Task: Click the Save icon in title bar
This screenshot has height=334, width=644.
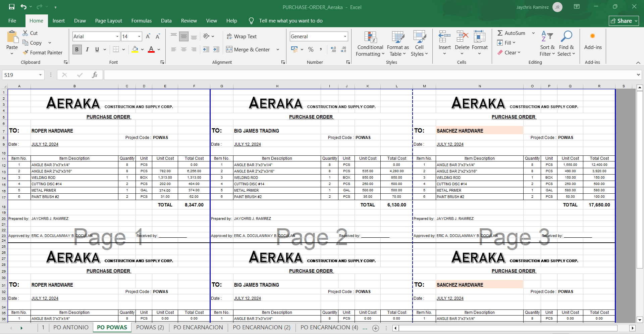Action: 12,7
